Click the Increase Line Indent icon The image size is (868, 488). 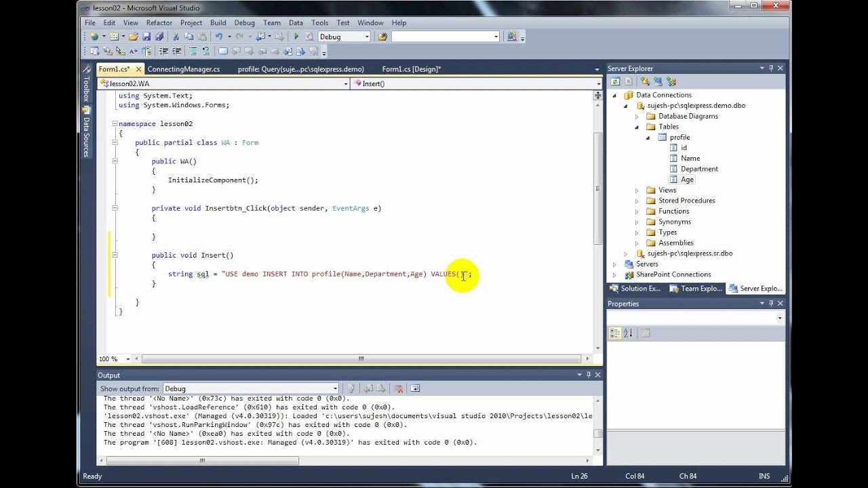[177, 51]
